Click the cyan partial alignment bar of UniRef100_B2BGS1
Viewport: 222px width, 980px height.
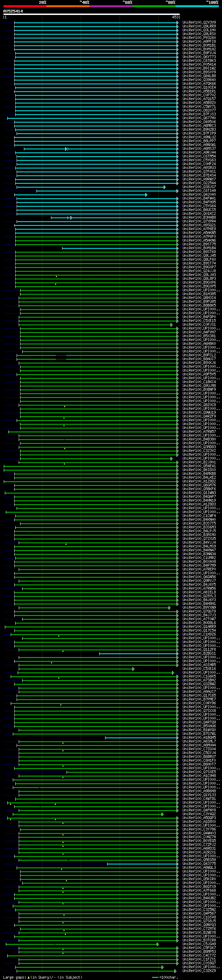click(x=138, y=654)
